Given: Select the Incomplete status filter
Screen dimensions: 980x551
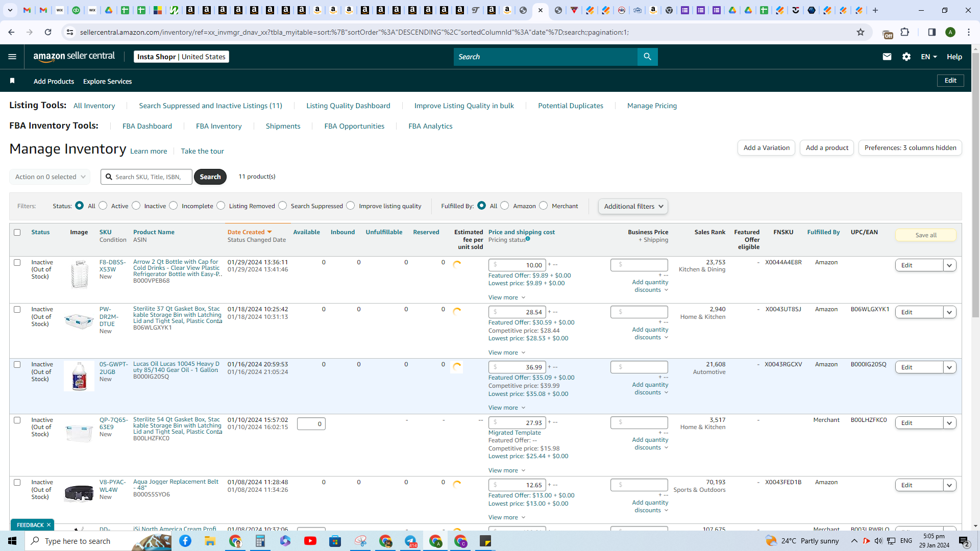Looking at the screenshot, I should 174,206.
